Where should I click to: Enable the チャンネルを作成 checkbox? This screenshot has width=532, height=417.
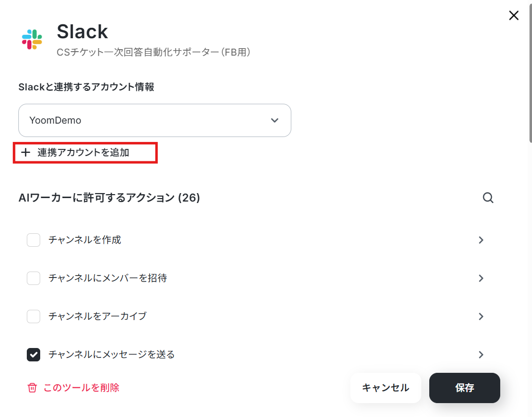[34, 240]
